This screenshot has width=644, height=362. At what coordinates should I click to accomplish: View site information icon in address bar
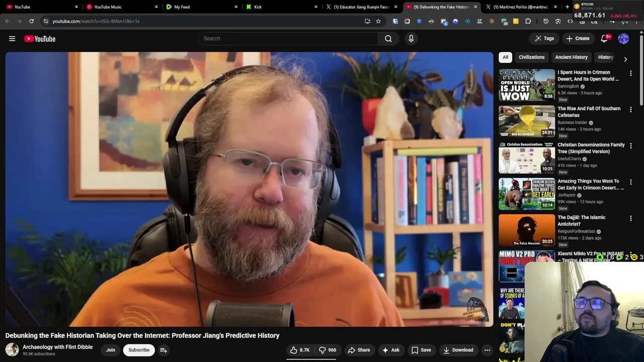point(46,21)
